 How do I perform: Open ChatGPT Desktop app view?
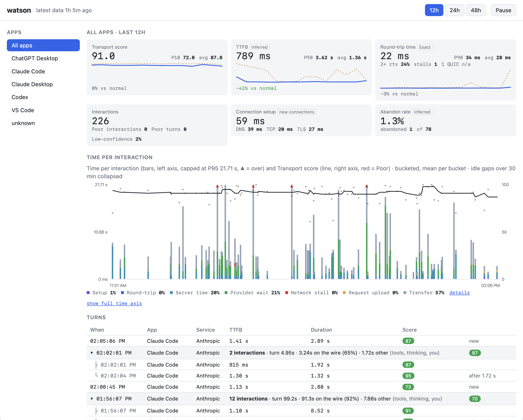pos(43,58)
